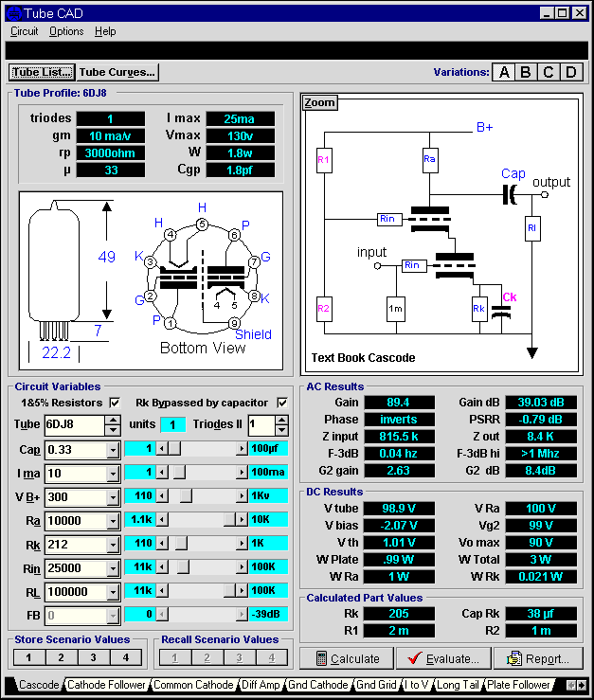Click the I ma slider left arrow
The width and height of the screenshot is (594, 700).
[x=162, y=472]
